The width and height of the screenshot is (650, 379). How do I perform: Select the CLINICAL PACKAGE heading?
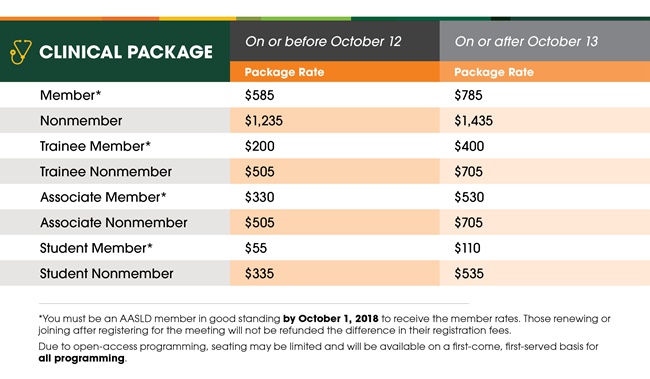pyautogui.click(x=126, y=52)
